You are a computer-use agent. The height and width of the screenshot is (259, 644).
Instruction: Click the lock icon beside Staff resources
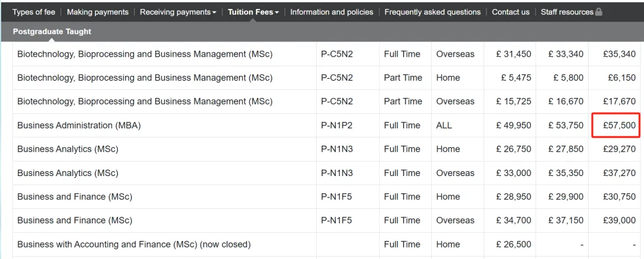pos(599,12)
